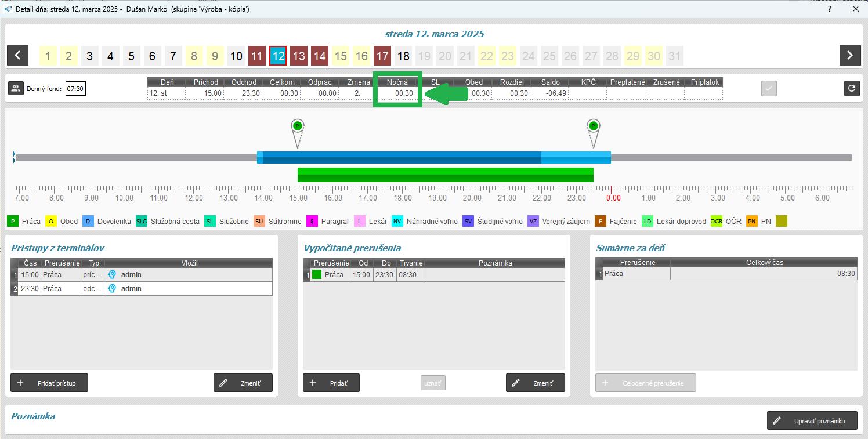
Task: Select the blue Dovolenka legend swatch
Action: [88, 221]
